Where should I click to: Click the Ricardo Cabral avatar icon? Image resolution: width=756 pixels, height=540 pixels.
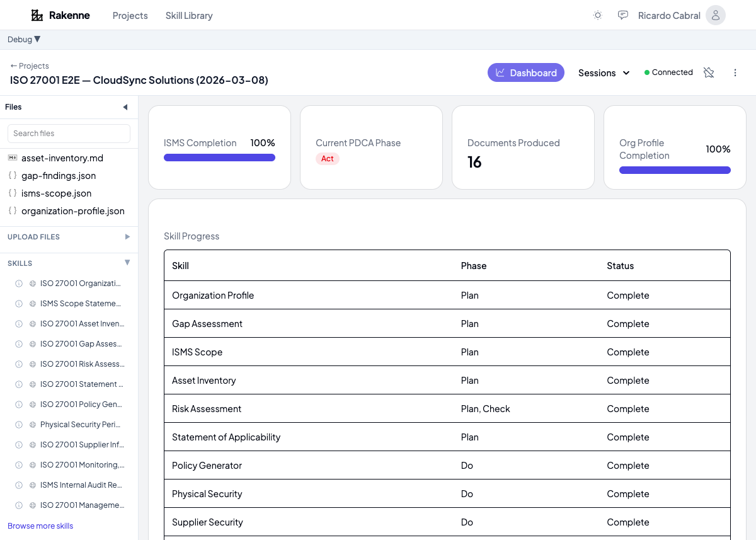coord(715,14)
